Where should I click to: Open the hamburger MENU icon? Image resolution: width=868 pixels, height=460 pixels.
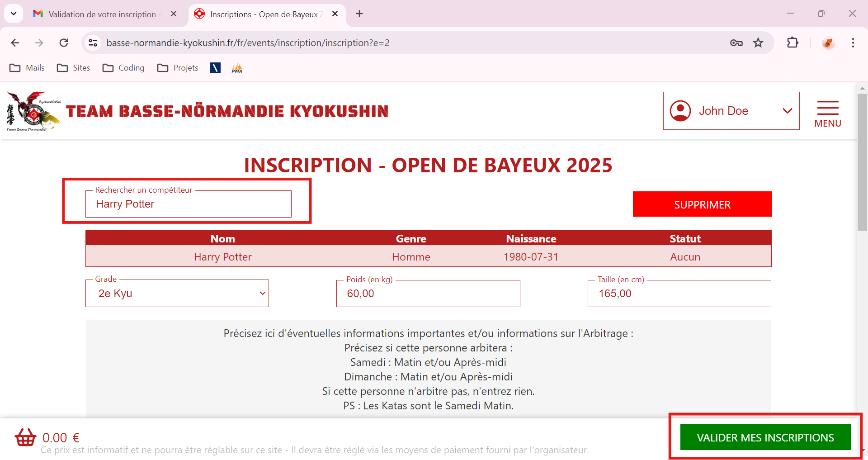click(x=827, y=114)
